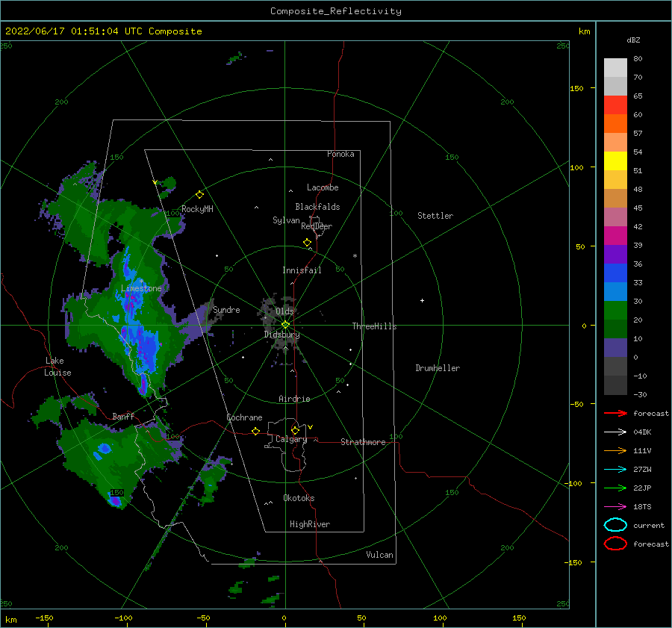Click the Vulcan city label
Viewport: 672px width, 628px height.
tap(379, 555)
